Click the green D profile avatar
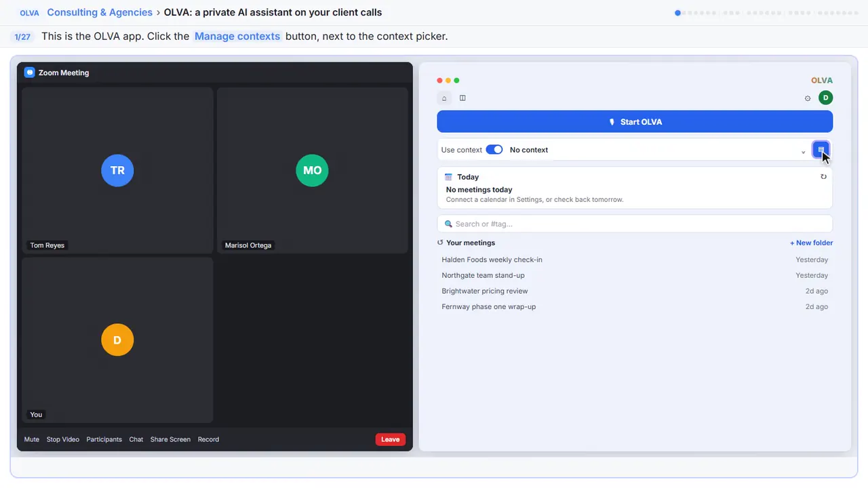The width and height of the screenshot is (868, 488). (825, 98)
